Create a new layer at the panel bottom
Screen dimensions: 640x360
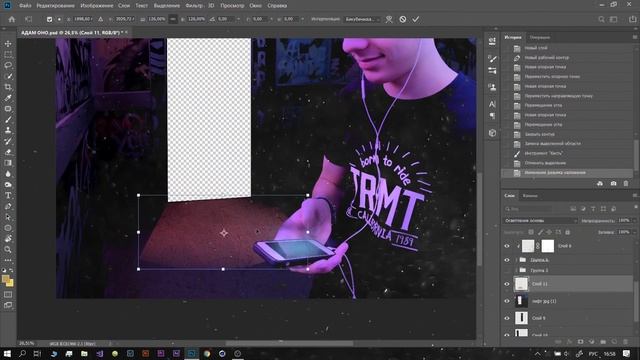tap(615, 341)
